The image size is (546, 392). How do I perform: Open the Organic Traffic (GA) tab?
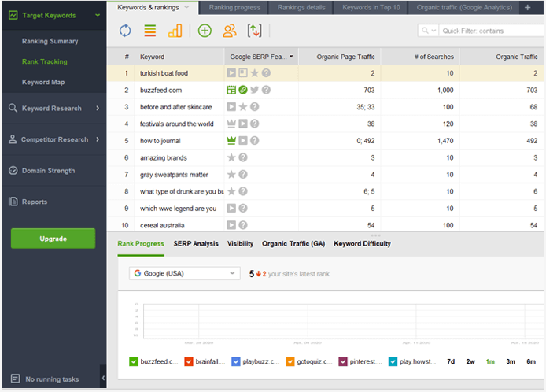(293, 243)
